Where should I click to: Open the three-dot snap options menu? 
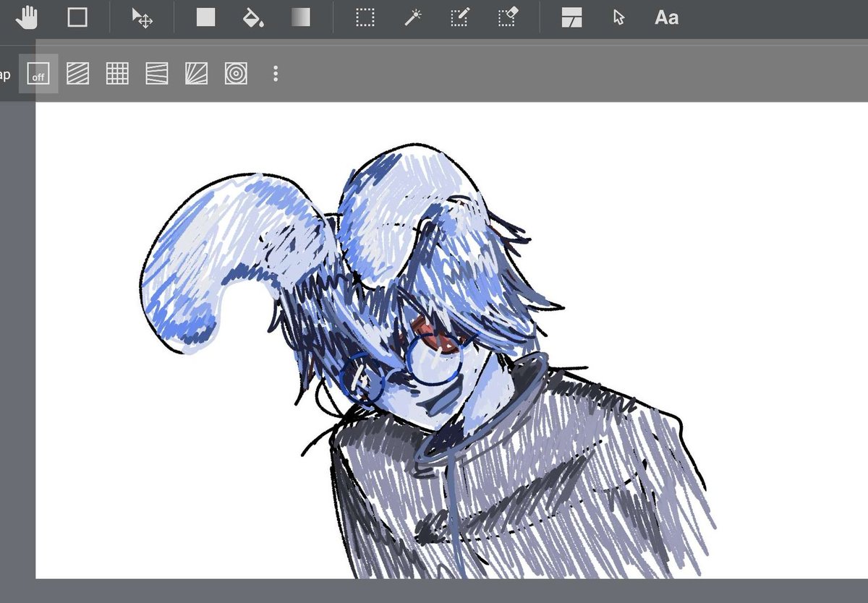point(276,74)
